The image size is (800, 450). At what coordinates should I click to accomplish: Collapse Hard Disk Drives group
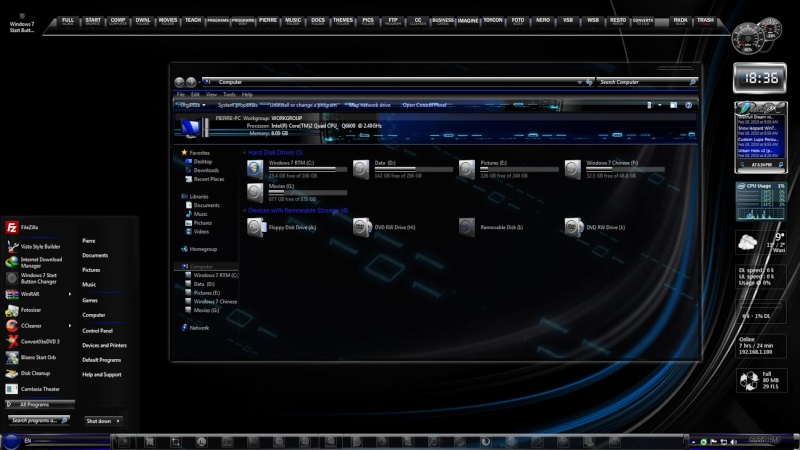point(244,153)
